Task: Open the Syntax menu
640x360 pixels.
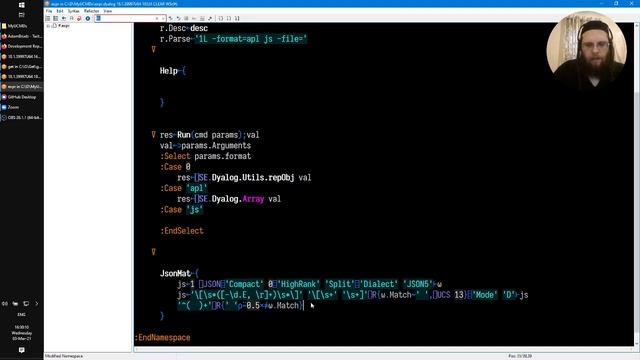Action: 73,11
